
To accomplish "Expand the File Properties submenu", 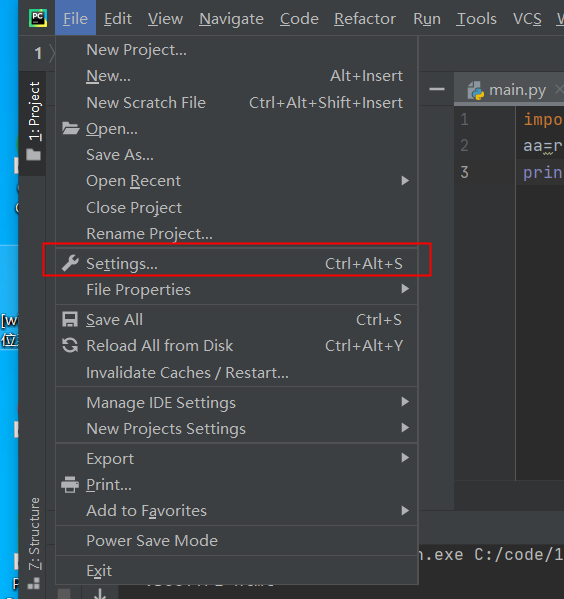I will (237, 290).
